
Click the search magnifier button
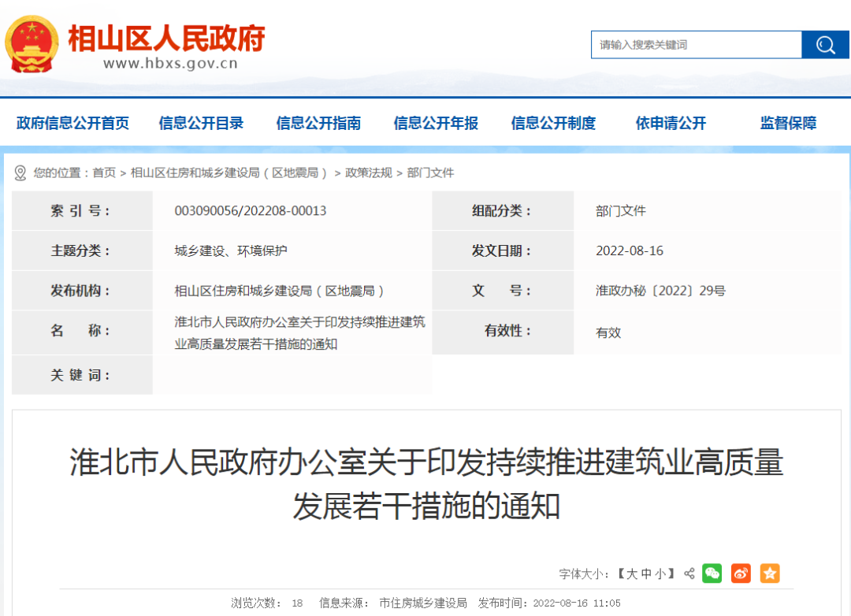coord(824,45)
